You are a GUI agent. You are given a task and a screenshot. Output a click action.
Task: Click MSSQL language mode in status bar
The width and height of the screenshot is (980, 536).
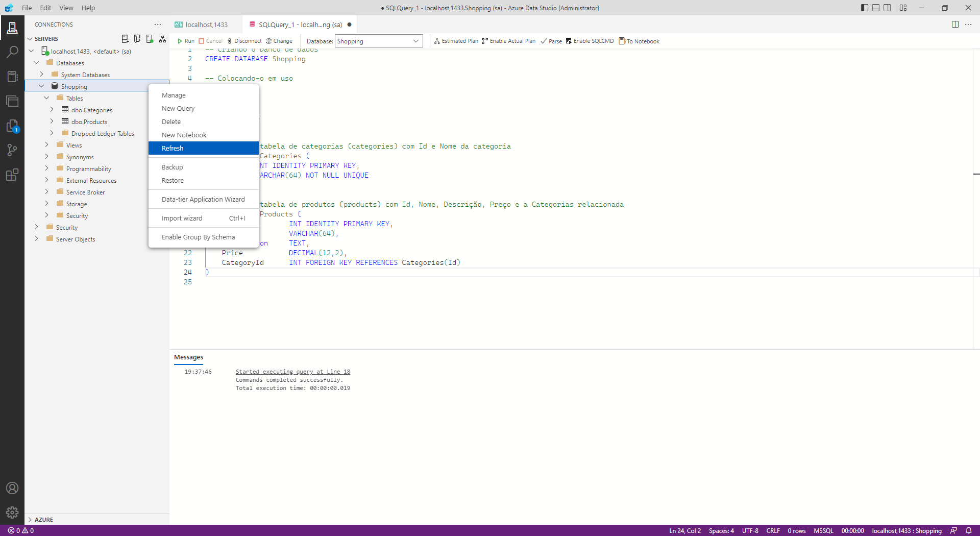click(x=823, y=530)
